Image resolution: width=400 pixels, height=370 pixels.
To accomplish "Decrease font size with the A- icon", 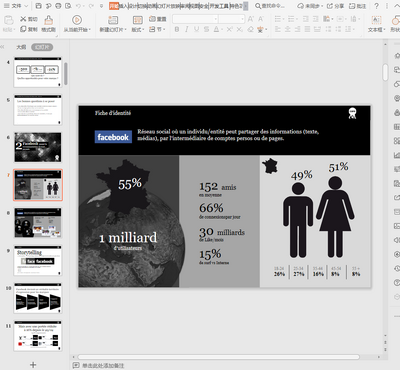I will click(x=261, y=19).
